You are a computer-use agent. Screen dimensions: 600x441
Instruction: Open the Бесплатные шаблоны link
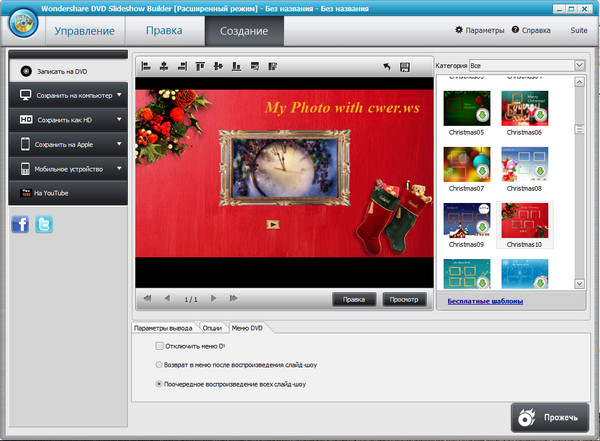tap(485, 301)
